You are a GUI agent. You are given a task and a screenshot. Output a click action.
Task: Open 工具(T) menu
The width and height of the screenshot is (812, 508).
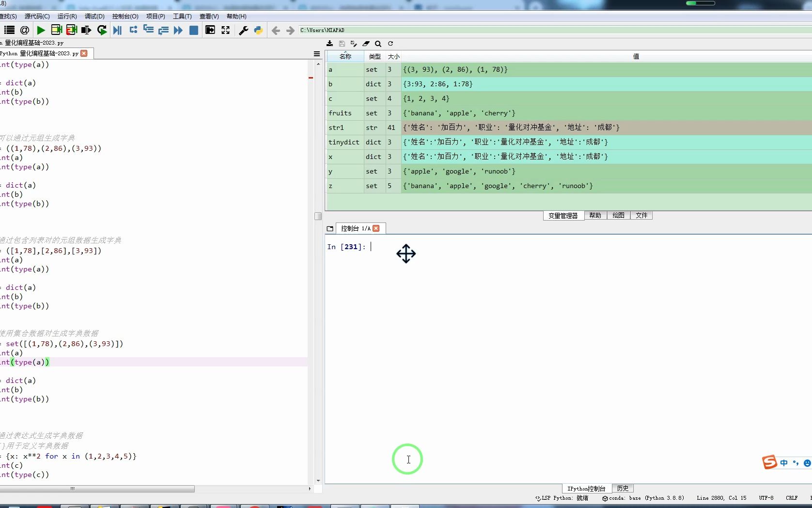coord(182,16)
